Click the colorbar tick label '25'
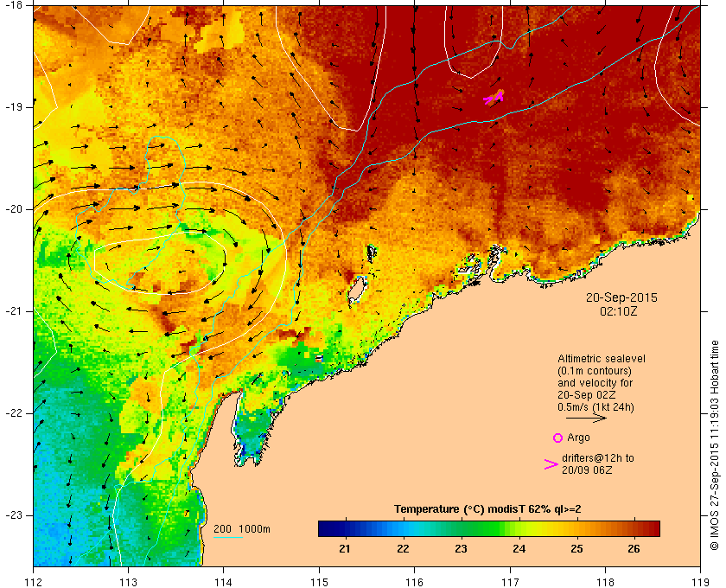The height and width of the screenshot is (588, 726). 576,549
